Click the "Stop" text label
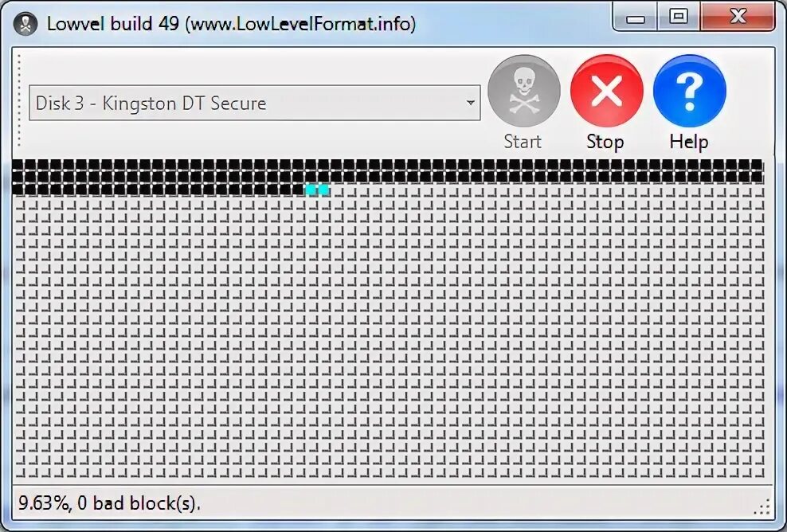This screenshot has height=532, width=787. (605, 142)
